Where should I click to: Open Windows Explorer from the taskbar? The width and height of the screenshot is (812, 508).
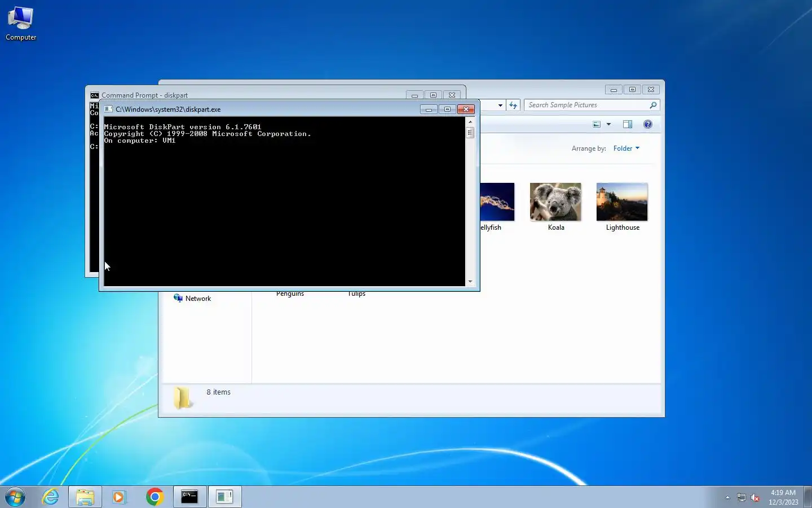point(85,497)
